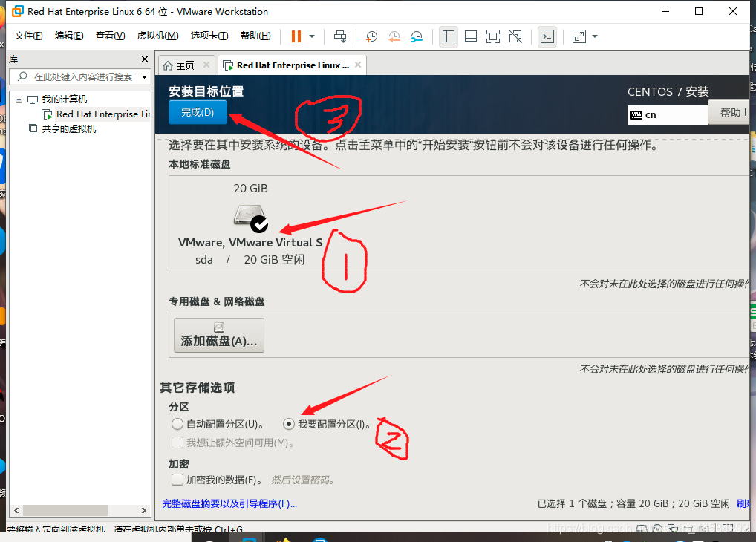Click the unity mode icon
The image size is (756, 542).
point(515,36)
